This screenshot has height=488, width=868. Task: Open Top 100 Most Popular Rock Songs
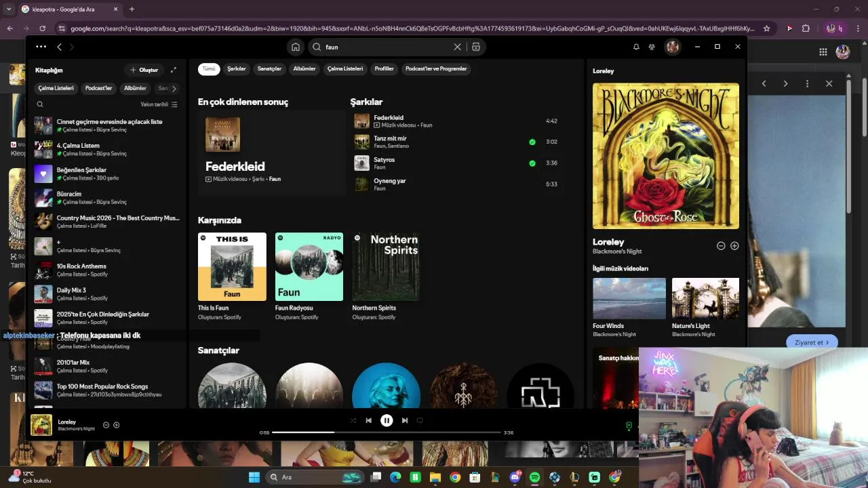107,390
